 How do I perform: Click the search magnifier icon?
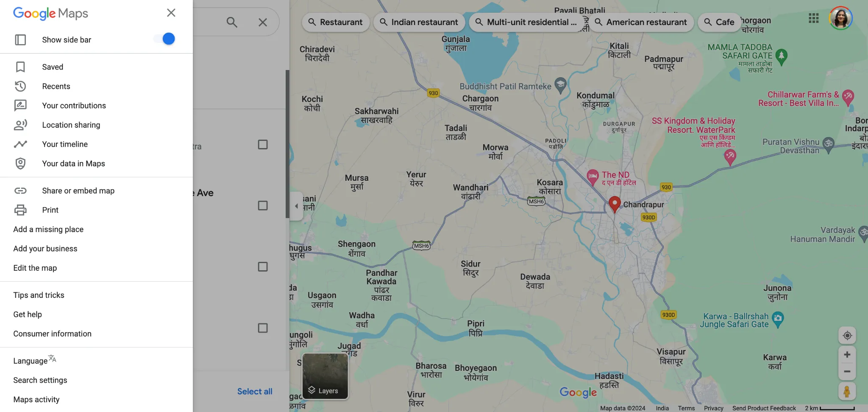point(232,22)
